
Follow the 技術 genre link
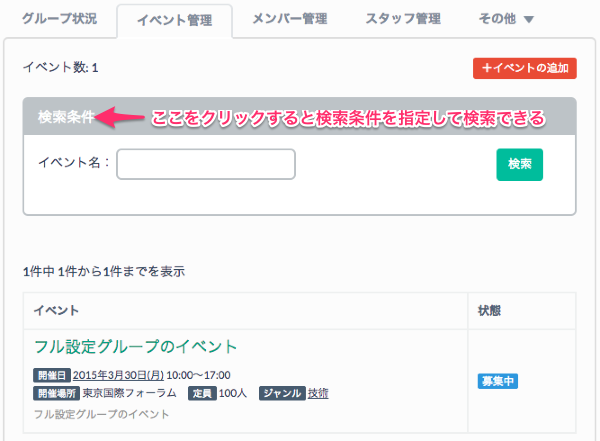tap(318, 393)
